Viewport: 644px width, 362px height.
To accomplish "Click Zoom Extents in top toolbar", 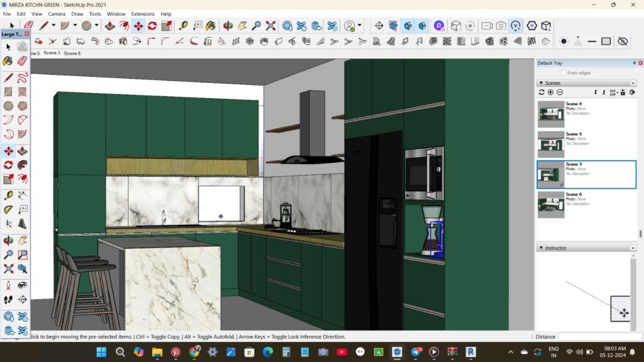I will 270,25.
